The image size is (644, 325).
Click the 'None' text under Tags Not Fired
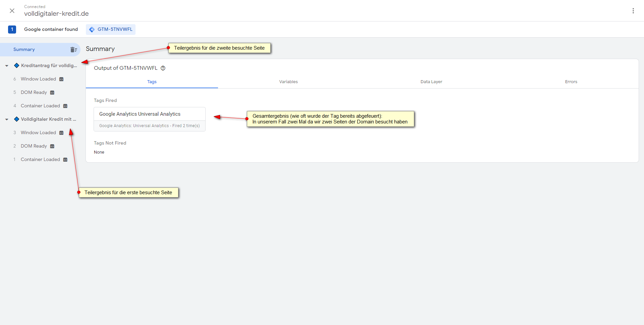tap(99, 152)
